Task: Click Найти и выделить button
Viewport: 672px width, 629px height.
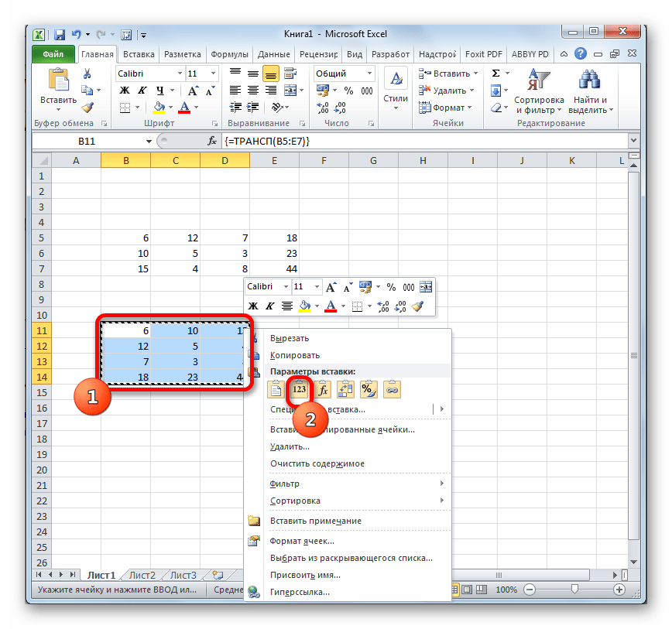Action: 591,91
